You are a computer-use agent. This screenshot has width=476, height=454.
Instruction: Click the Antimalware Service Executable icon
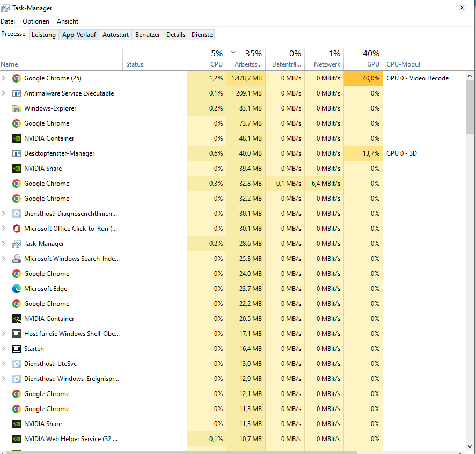pos(16,93)
